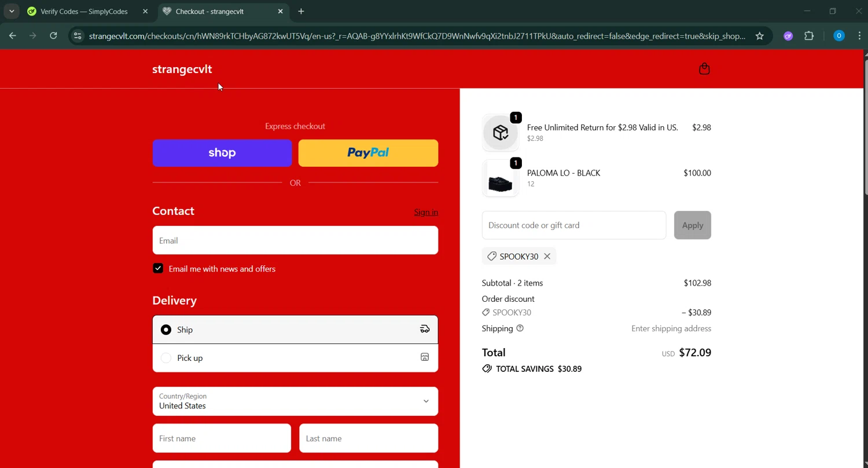868x468 pixels.
Task: Focus the First name field
Action: click(222, 438)
